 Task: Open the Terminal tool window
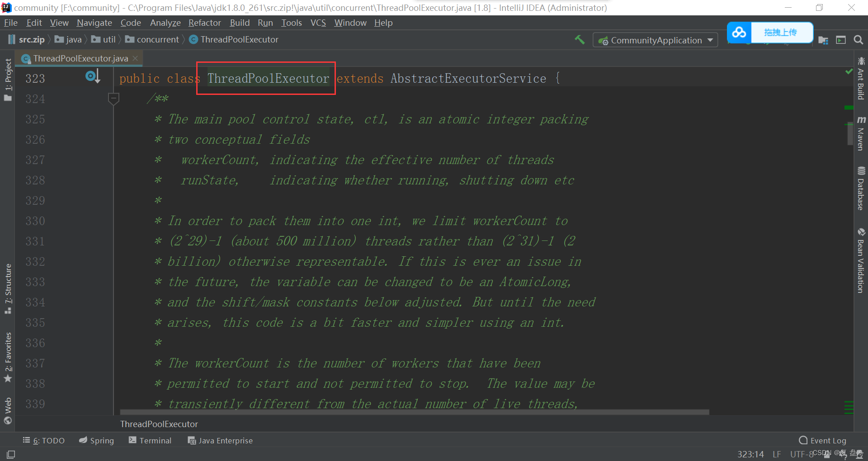tap(150, 440)
